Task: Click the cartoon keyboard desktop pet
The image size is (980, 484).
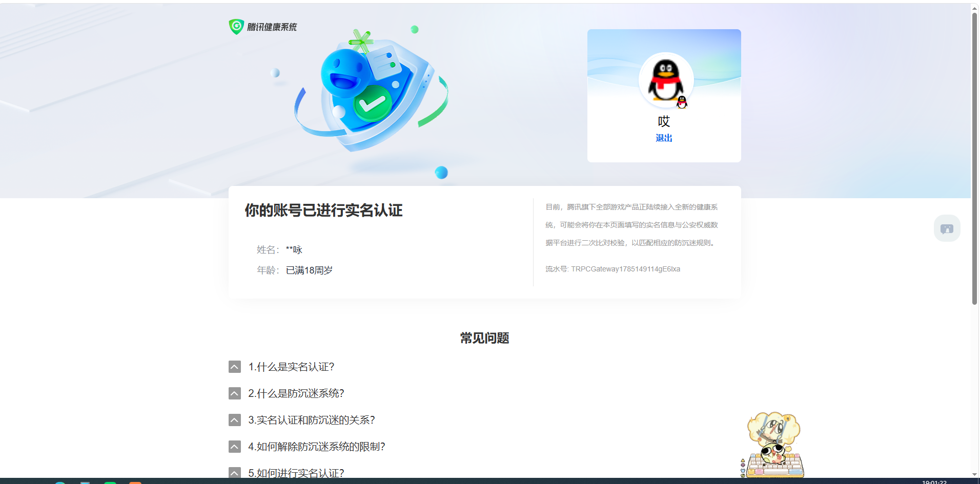Action: [772, 445]
